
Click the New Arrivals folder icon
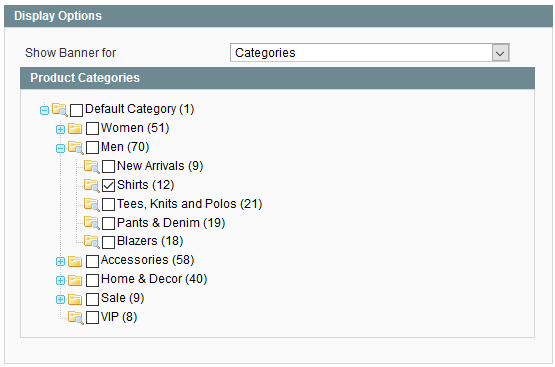click(x=92, y=166)
